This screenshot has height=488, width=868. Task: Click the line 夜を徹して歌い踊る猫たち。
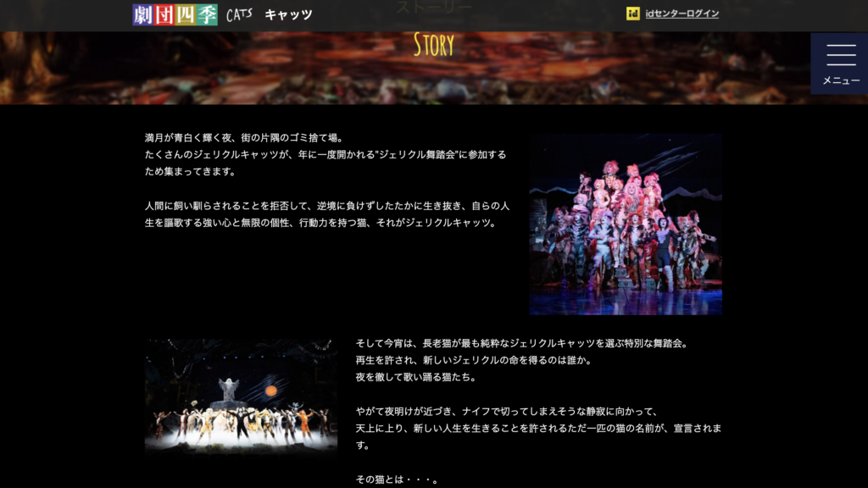click(x=417, y=377)
